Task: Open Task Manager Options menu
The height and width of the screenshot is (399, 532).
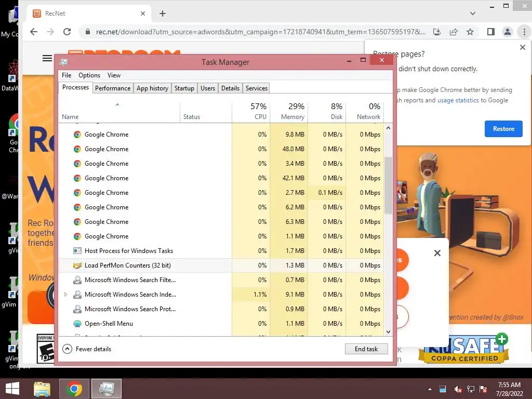Action: tap(89, 75)
